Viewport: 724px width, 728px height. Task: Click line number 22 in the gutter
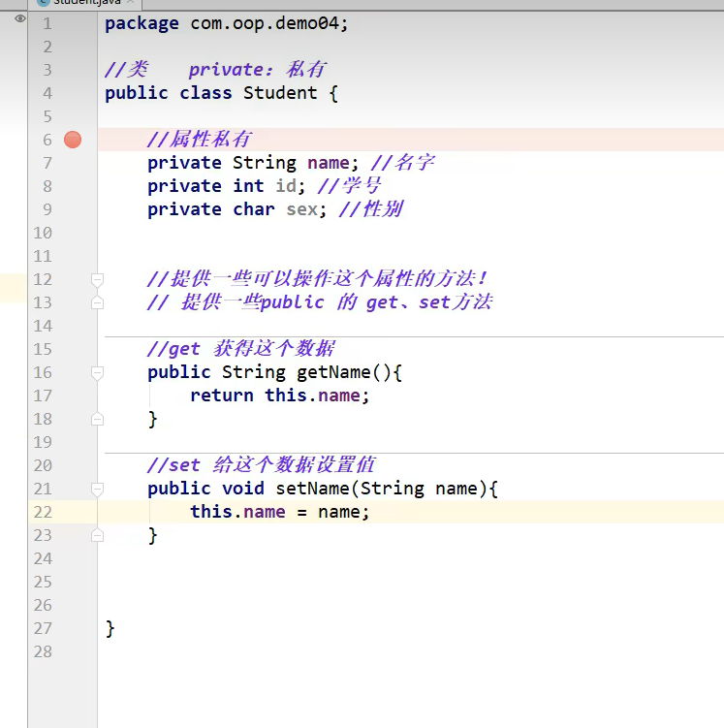point(43,512)
